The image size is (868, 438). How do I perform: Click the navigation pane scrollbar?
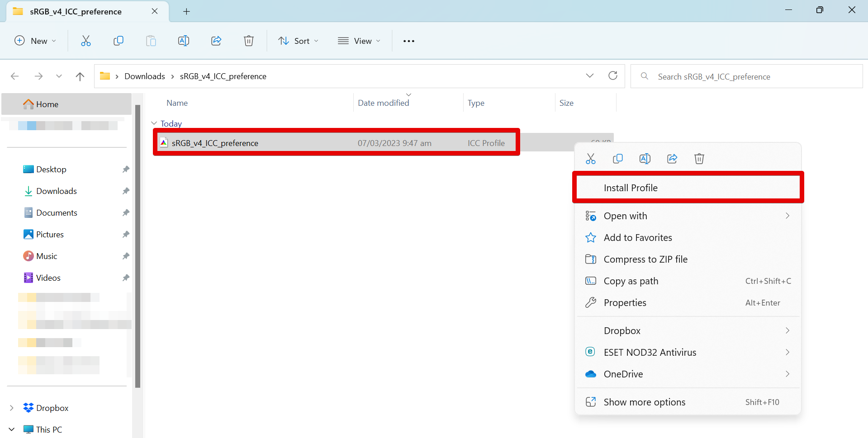[x=138, y=246]
